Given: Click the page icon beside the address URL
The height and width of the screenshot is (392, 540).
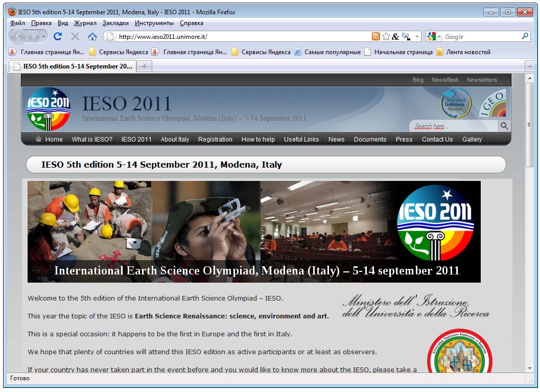Looking at the screenshot, I should coord(110,36).
